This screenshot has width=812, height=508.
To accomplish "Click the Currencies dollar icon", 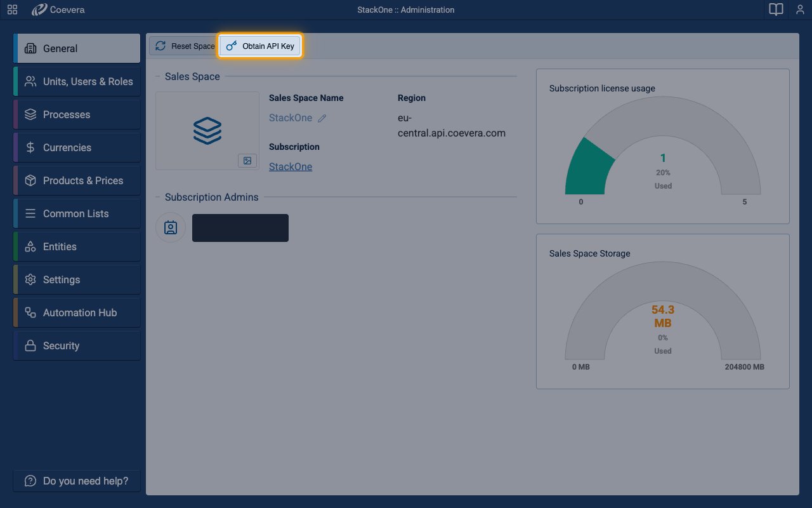I will click(30, 147).
